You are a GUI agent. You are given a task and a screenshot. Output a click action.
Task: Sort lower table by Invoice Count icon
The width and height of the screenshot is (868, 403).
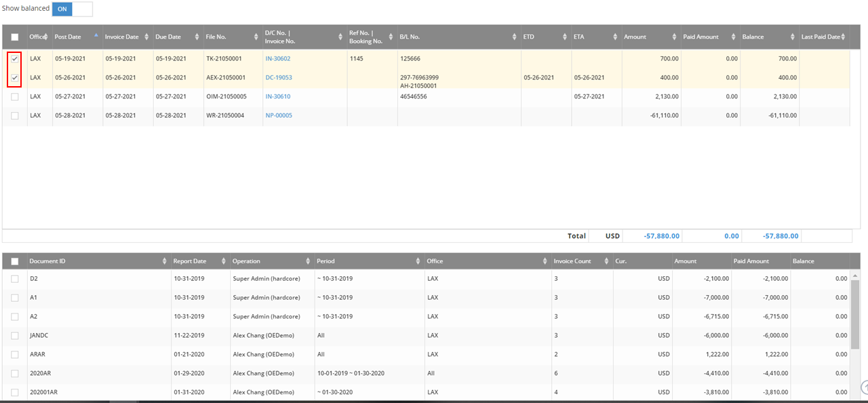pos(606,261)
